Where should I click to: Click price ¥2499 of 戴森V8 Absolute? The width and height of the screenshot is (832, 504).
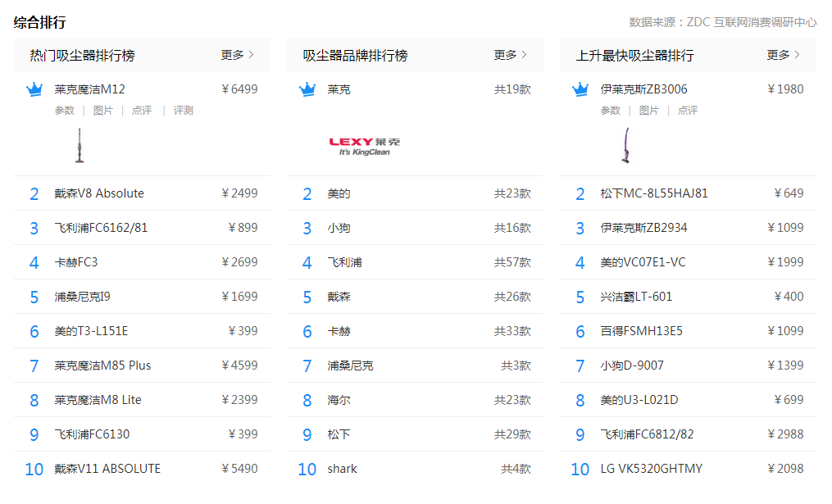[x=240, y=193]
